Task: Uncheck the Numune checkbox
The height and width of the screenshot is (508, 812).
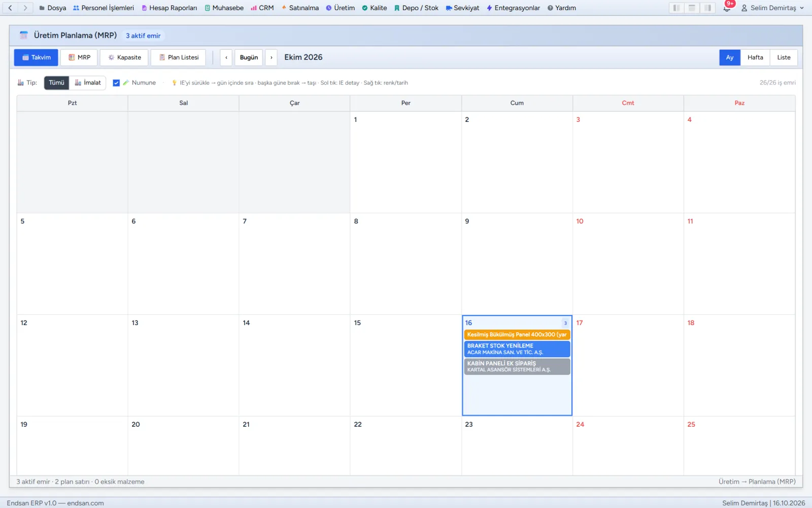Action: pyautogui.click(x=116, y=83)
